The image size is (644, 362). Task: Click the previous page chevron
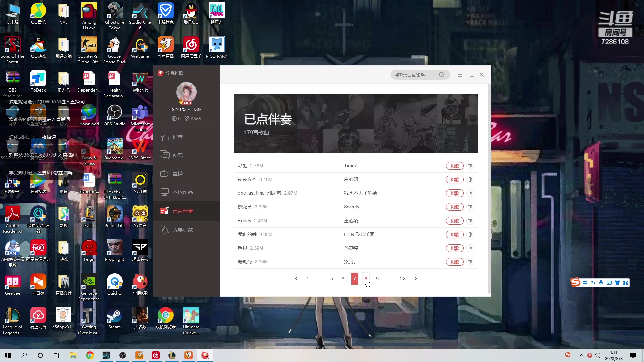(x=296, y=279)
